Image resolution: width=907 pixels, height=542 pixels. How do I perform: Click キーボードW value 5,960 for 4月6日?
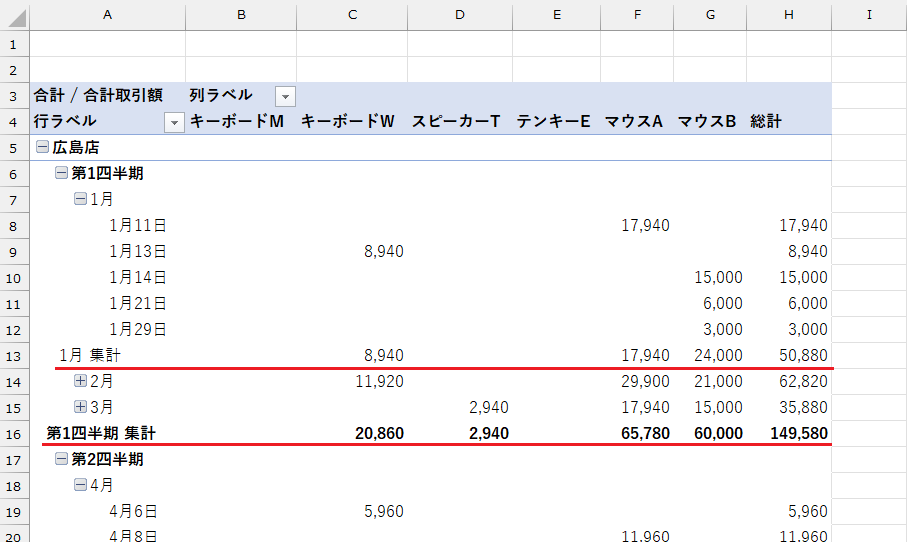pyautogui.click(x=384, y=511)
